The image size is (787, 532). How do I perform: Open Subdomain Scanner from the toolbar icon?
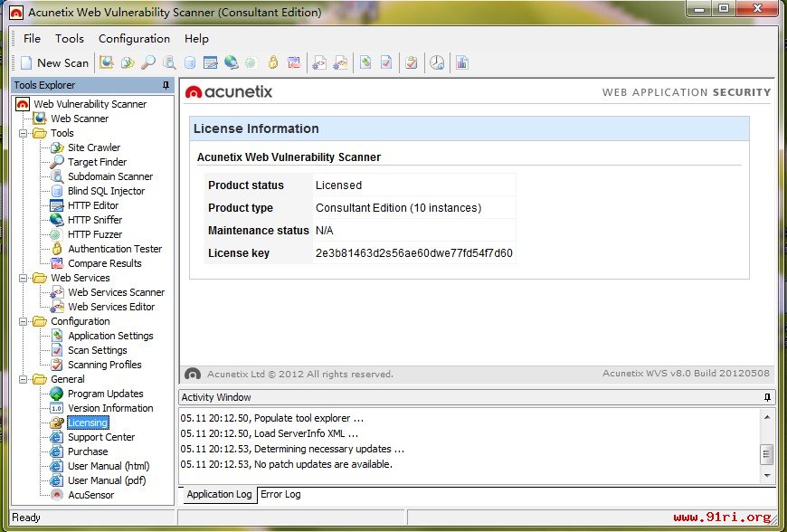tap(170, 62)
